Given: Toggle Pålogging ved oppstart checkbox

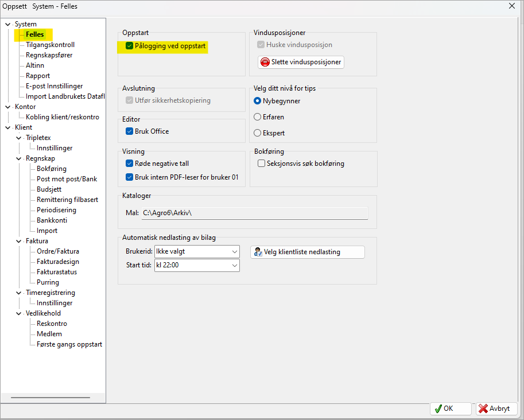Looking at the screenshot, I should pos(130,46).
